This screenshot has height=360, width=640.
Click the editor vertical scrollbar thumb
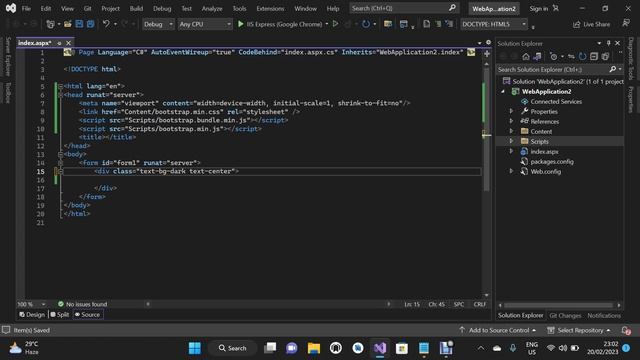(x=486, y=129)
